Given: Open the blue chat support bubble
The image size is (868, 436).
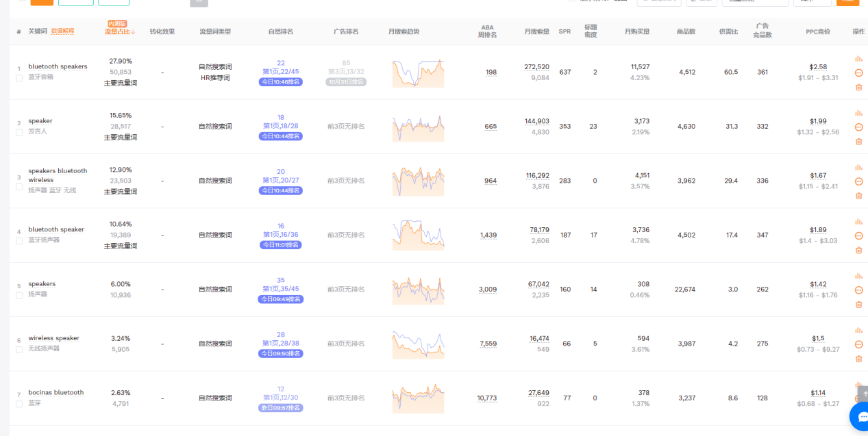Looking at the screenshot, I should click(x=860, y=417).
